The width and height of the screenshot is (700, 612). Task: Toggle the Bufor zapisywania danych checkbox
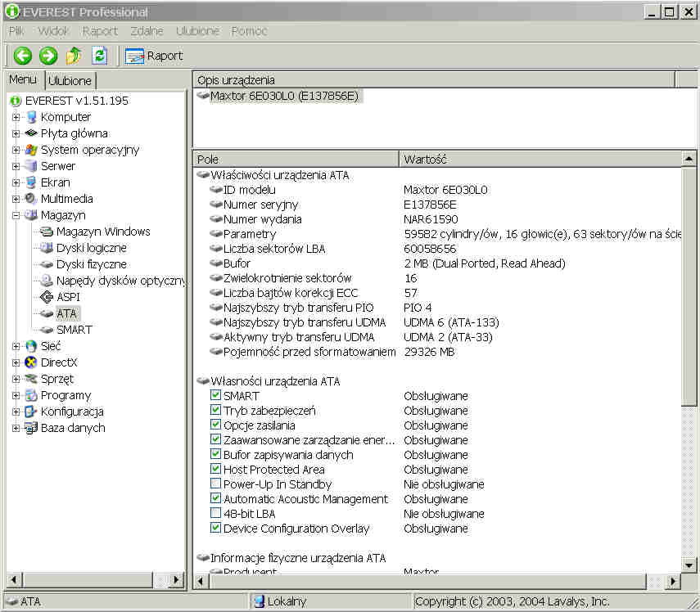tap(215, 453)
